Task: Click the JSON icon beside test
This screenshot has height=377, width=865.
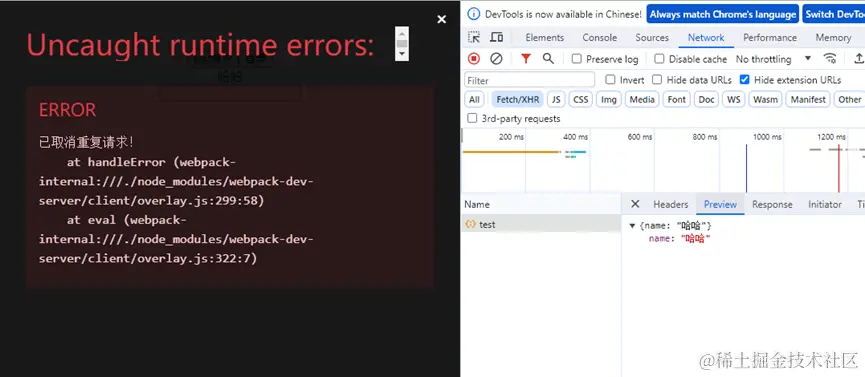Action: click(471, 224)
